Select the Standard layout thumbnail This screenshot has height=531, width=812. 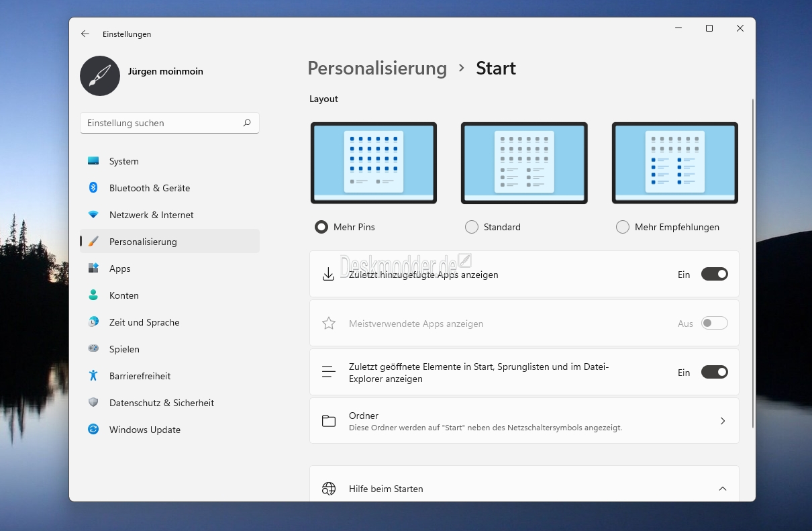click(x=524, y=162)
